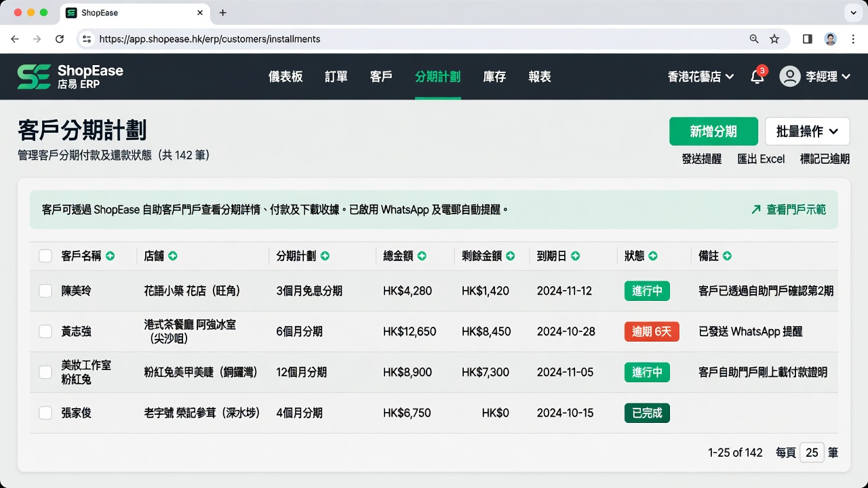Click the 12個月分期 plan cell
Viewport: 868px width, 488px height.
302,372
